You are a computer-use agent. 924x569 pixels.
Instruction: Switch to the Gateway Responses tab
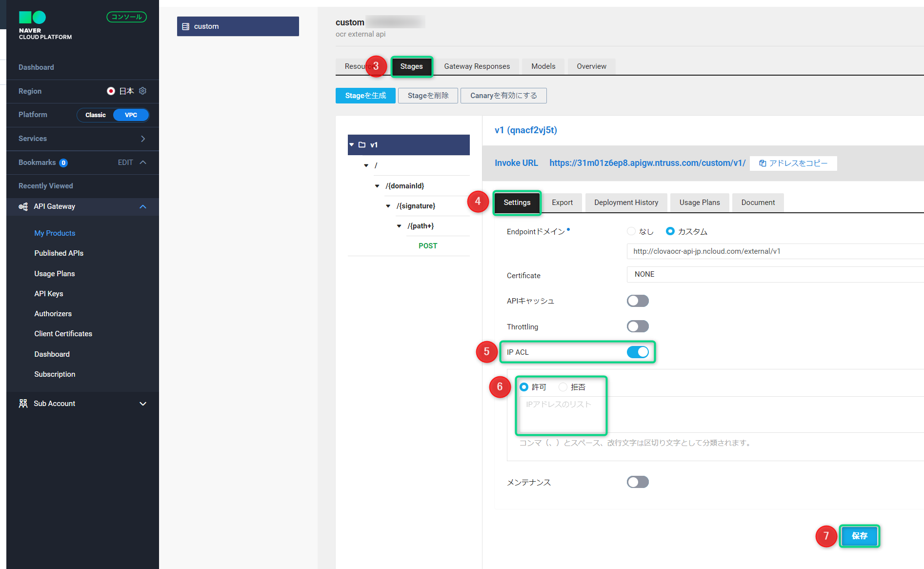[477, 66]
